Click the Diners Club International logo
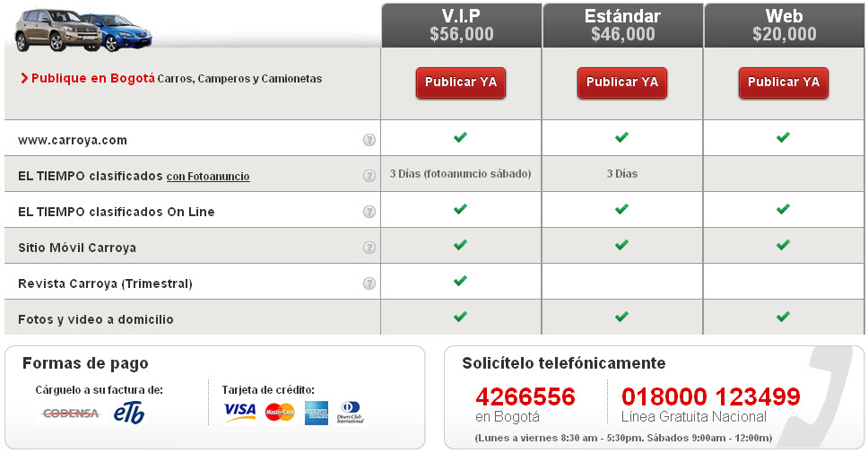The width and height of the screenshot is (868, 453). (x=350, y=413)
